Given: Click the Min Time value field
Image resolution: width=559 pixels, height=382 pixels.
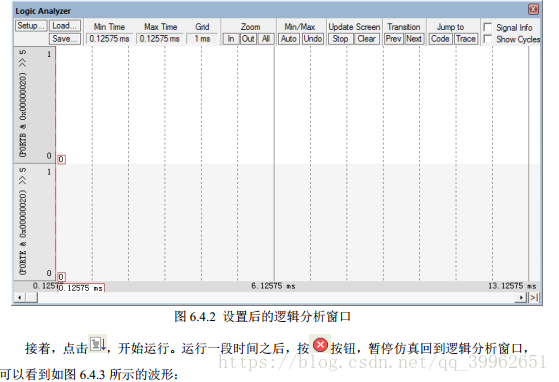Looking at the screenshot, I should (x=109, y=38).
